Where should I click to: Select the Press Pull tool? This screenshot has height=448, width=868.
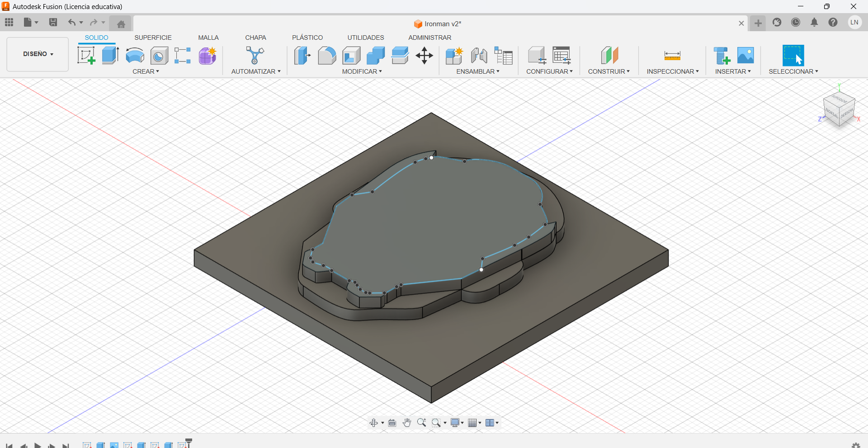(302, 56)
